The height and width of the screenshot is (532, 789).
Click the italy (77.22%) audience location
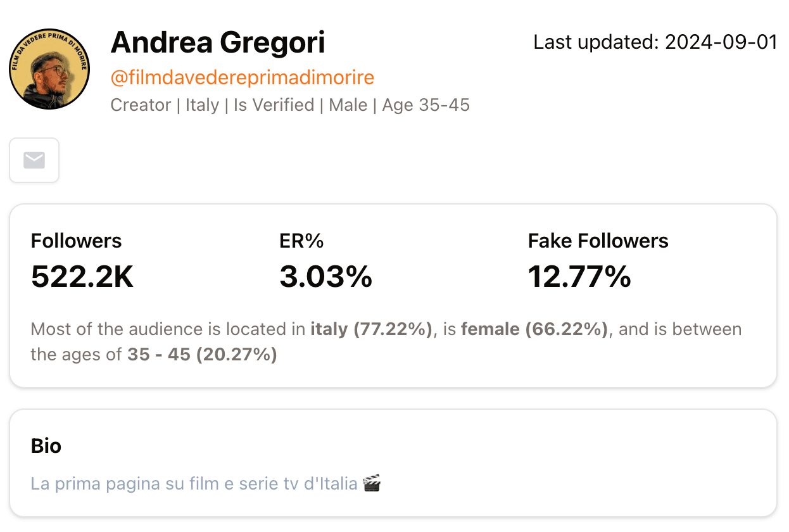371,329
